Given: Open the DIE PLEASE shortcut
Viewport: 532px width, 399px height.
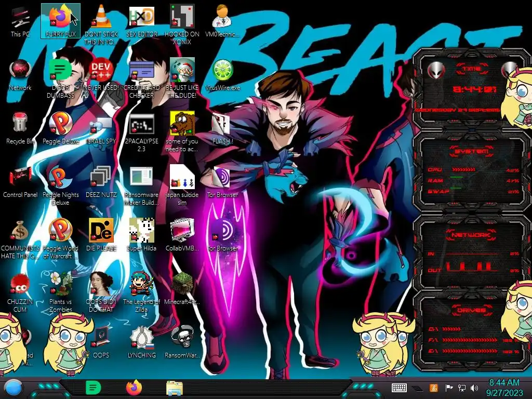Looking at the screenshot, I should (101, 235).
